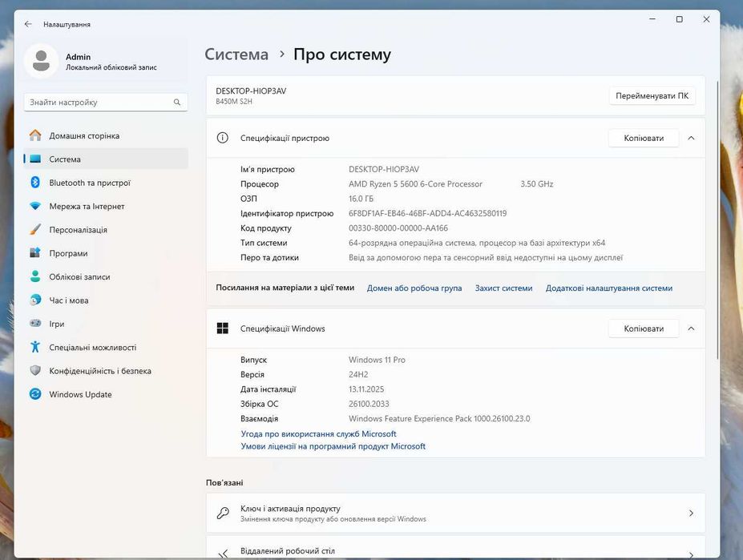Click the Ігри gamepad icon
743x560 pixels.
tap(35, 323)
